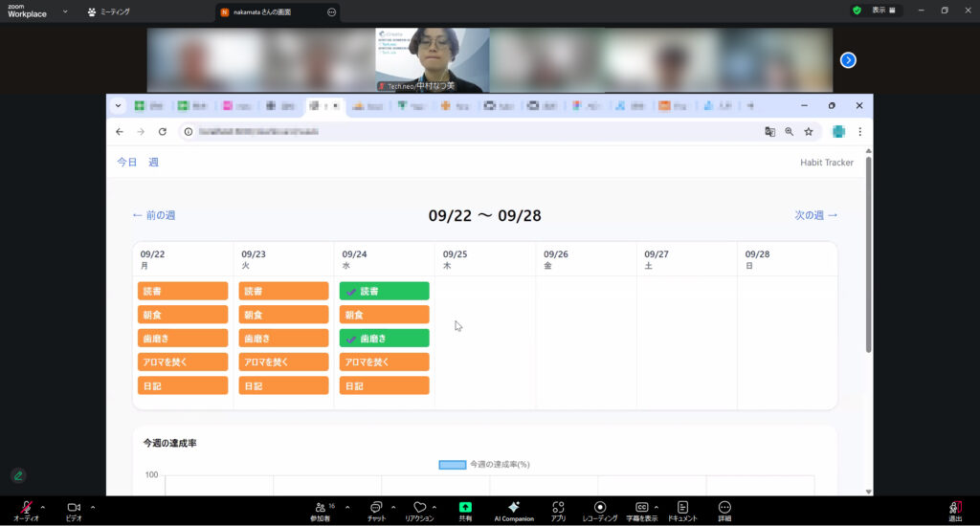
Task: Click the shared browser's vertical scrollbar
Action: [868, 253]
